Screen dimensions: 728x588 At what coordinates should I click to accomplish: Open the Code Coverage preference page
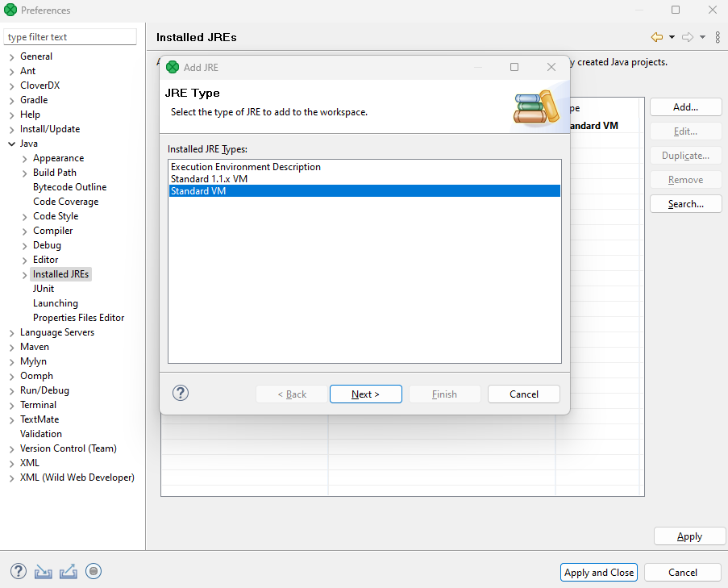pos(65,202)
